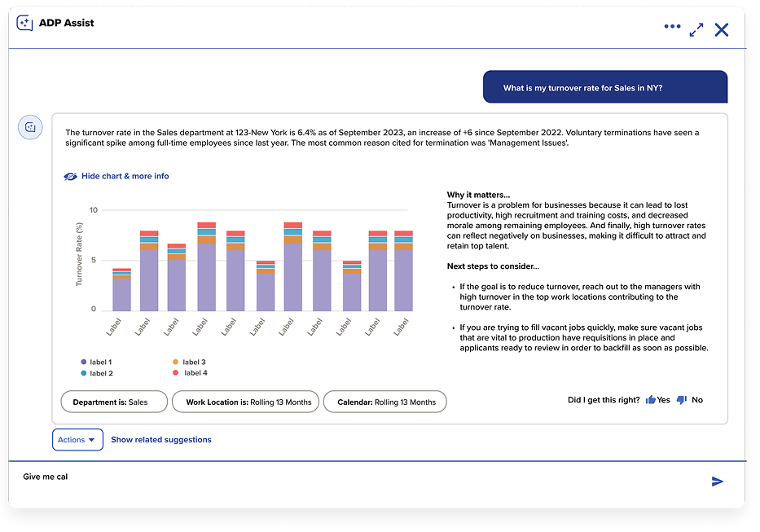Click the 'ADP Assist' title text

[67, 23]
